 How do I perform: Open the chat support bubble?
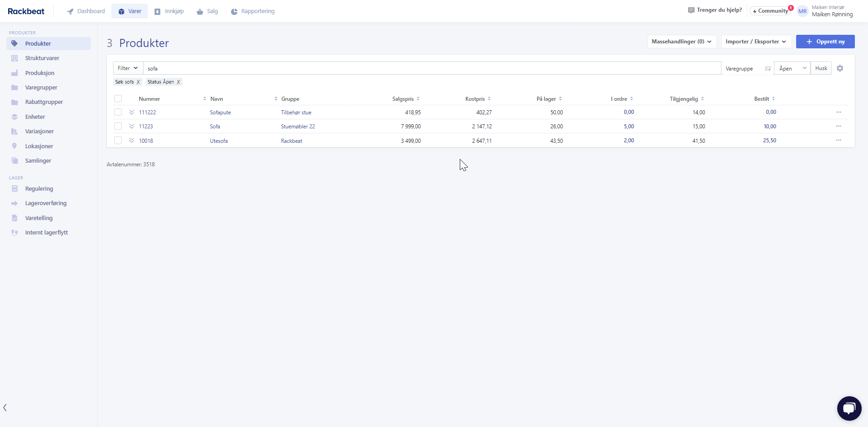pos(849,408)
